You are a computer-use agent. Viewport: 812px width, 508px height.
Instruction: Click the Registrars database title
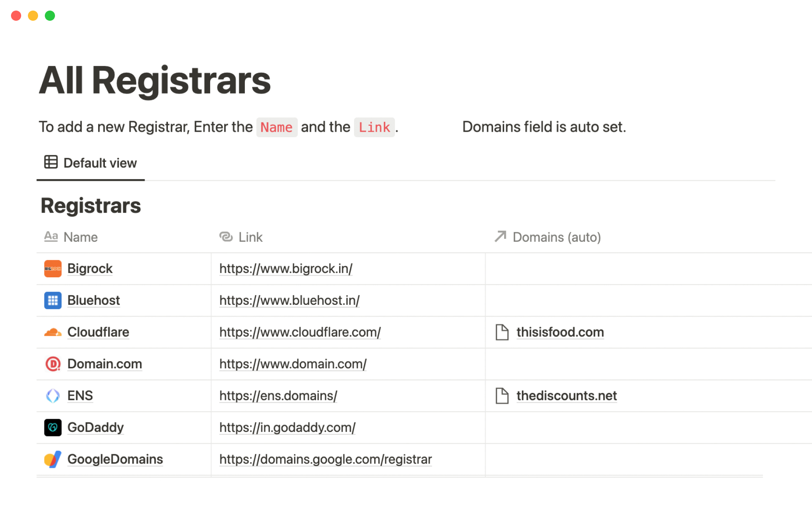(x=91, y=206)
